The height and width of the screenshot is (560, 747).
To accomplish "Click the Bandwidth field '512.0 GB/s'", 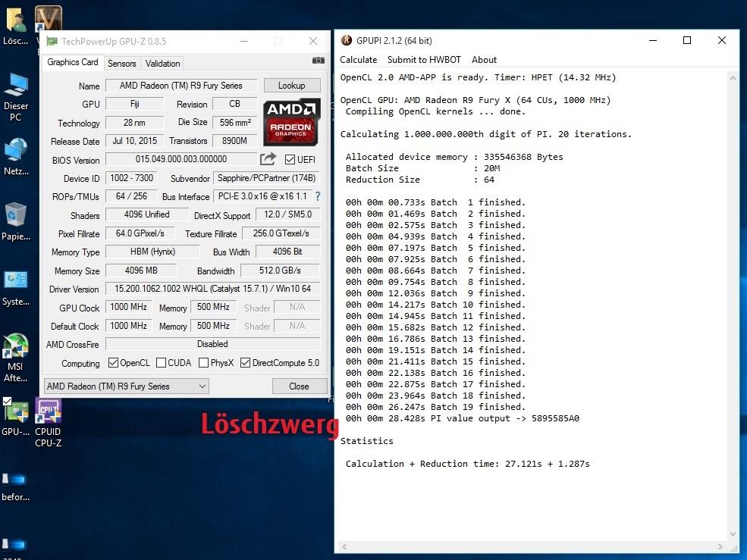I will [280, 271].
